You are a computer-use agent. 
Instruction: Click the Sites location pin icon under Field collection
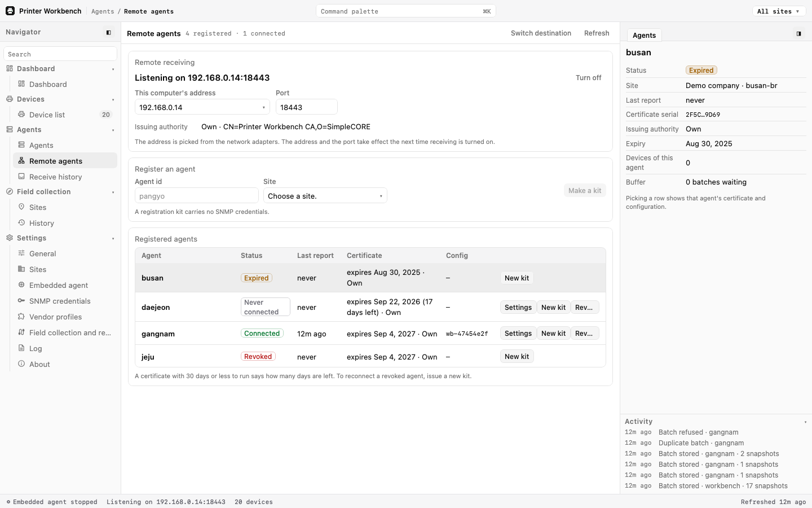[21, 207]
